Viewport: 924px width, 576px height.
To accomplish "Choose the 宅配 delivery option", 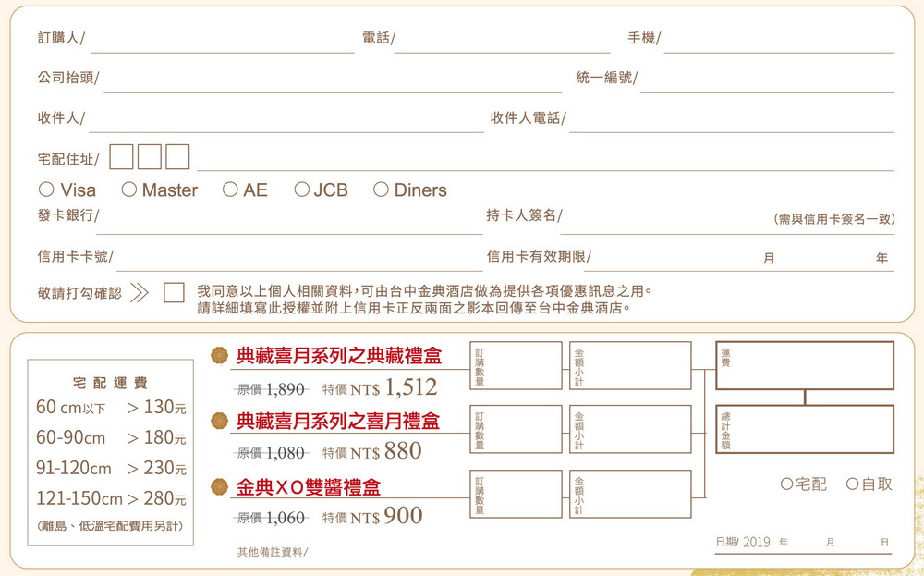I will click(786, 484).
